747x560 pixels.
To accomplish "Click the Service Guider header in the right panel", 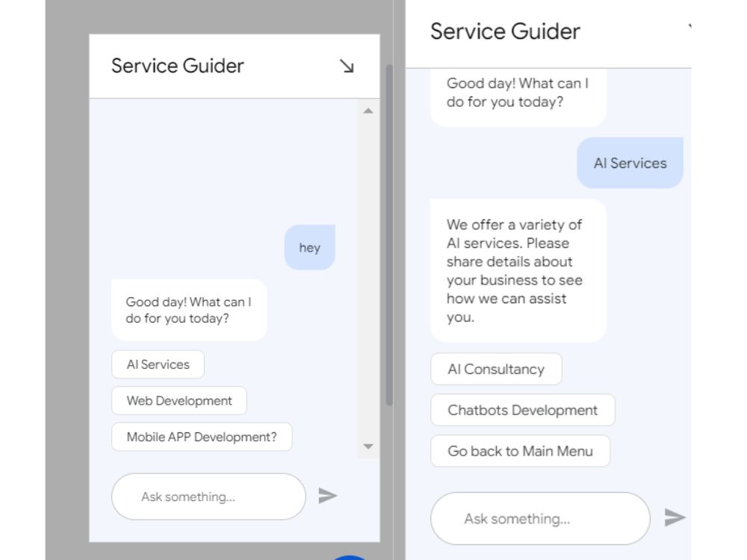I will (504, 31).
